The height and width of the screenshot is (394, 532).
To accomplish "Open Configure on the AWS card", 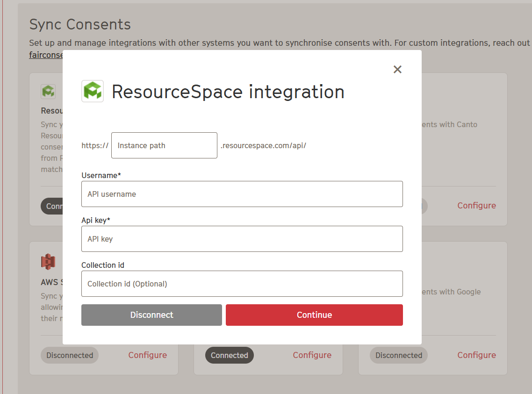I will coord(148,355).
